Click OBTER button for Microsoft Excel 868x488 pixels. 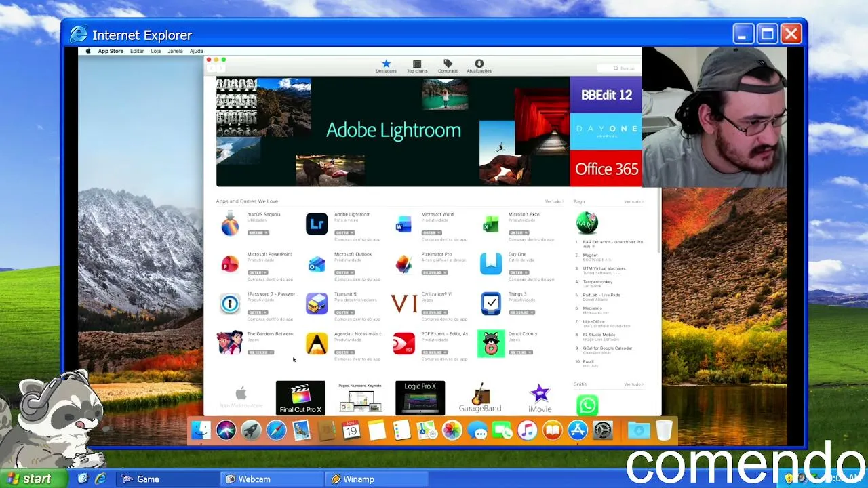[518, 232]
